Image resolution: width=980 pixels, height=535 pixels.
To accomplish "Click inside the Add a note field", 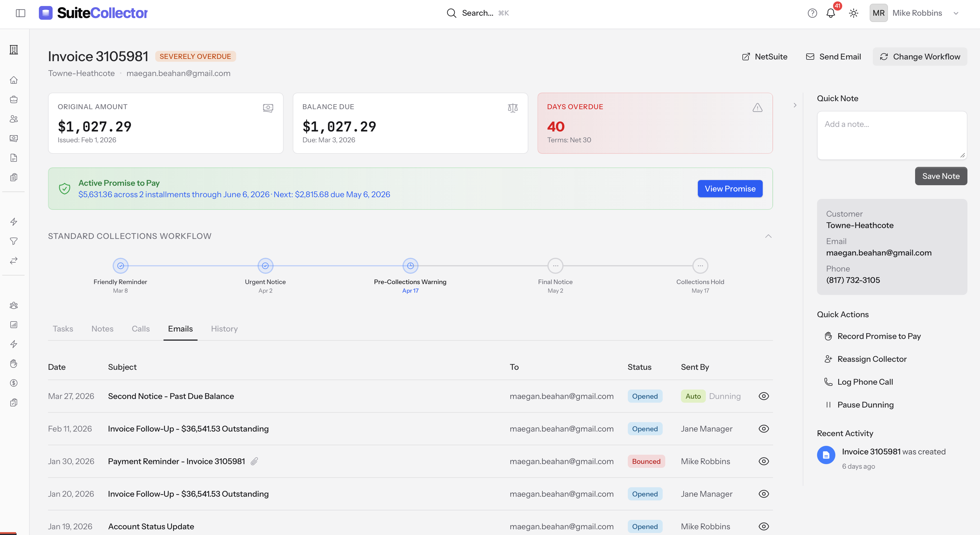I will [x=892, y=135].
